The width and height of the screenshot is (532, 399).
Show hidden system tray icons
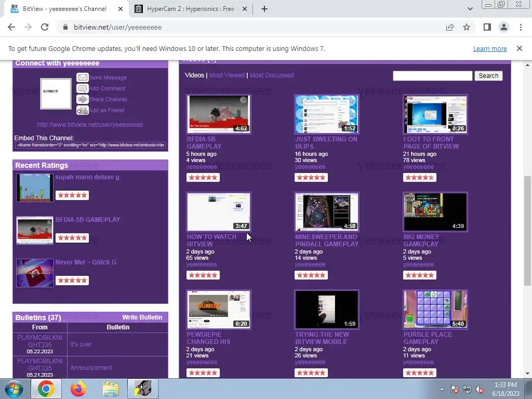point(442,389)
